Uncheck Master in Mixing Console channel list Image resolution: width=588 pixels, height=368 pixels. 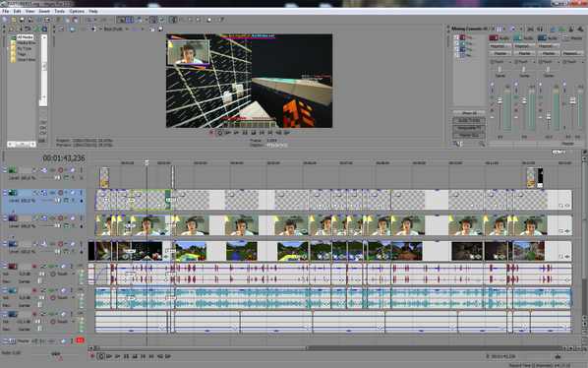tap(456, 55)
